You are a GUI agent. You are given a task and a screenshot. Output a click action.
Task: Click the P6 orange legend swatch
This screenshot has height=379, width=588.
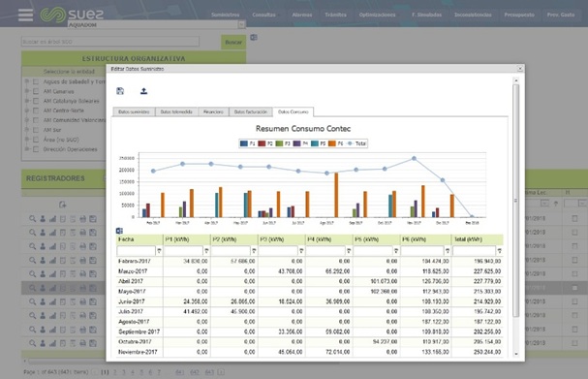[x=332, y=143]
